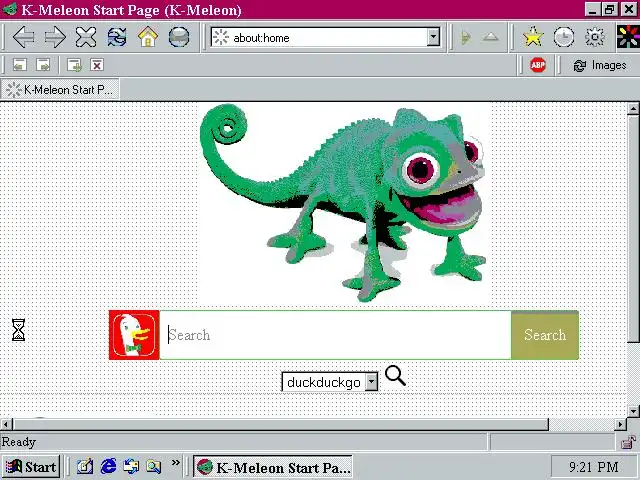Open the URL bar dropdown arrow

coord(433,37)
